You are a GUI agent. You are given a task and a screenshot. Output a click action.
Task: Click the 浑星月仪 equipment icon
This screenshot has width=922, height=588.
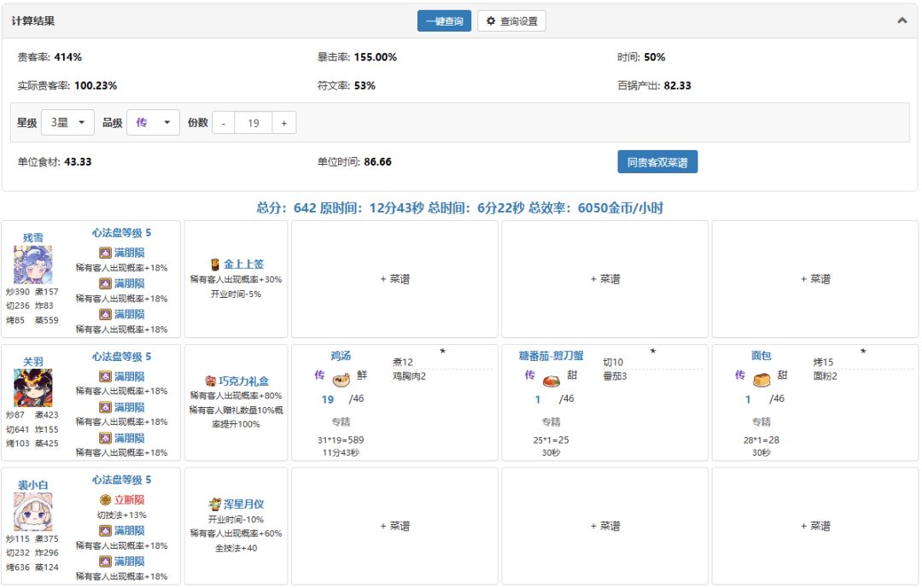point(214,504)
